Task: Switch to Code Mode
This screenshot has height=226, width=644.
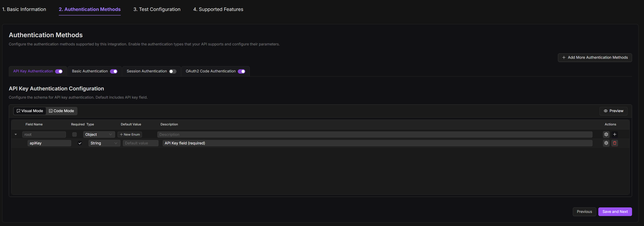Action: (x=62, y=111)
